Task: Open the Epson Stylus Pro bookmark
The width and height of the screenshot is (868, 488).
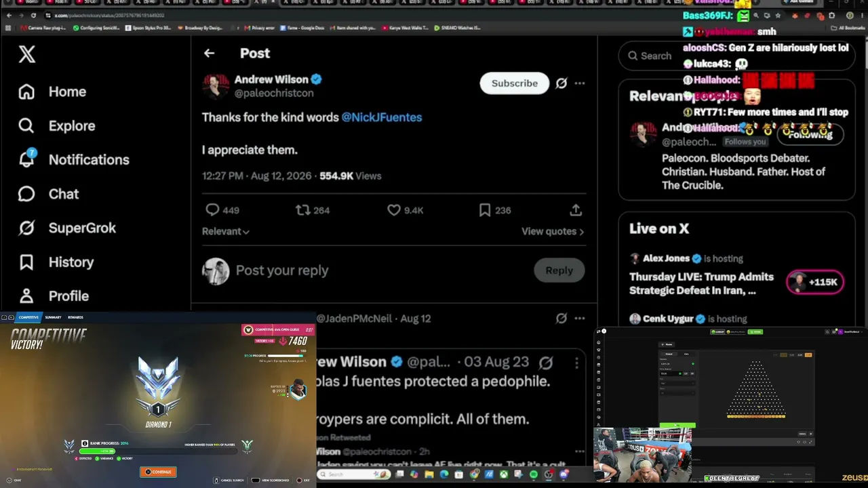Action: (x=148, y=28)
